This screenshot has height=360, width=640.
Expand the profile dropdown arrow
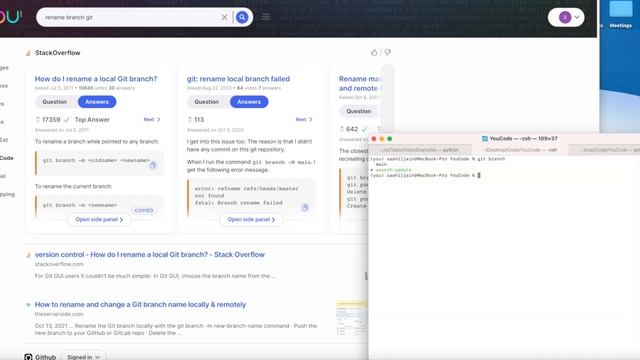click(x=577, y=17)
